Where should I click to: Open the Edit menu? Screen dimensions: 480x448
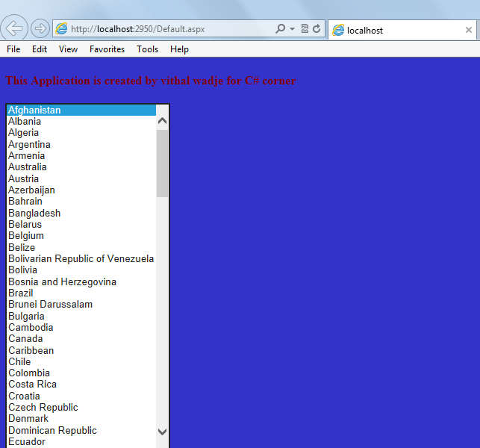[x=40, y=49]
